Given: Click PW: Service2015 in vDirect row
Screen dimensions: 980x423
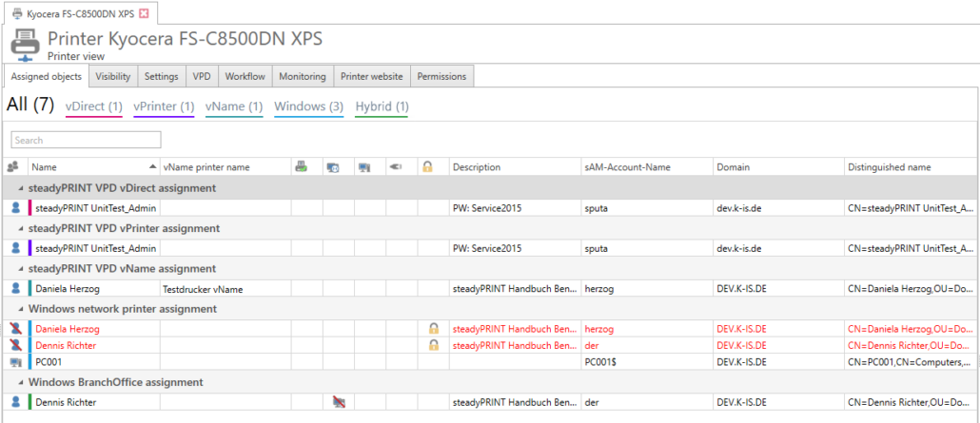Looking at the screenshot, I should point(515,208).
